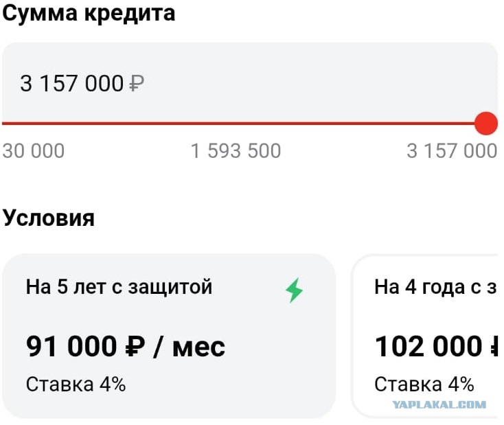This screenshot has width=504, height=425.
Task: Click the ruble sign next to 91 000
Action: pos(135,347)
